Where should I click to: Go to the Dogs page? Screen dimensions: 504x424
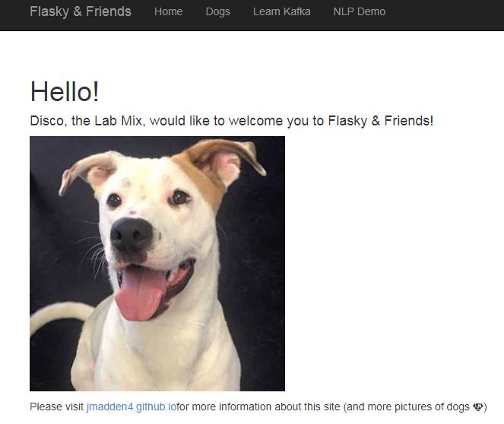(217, 11)
